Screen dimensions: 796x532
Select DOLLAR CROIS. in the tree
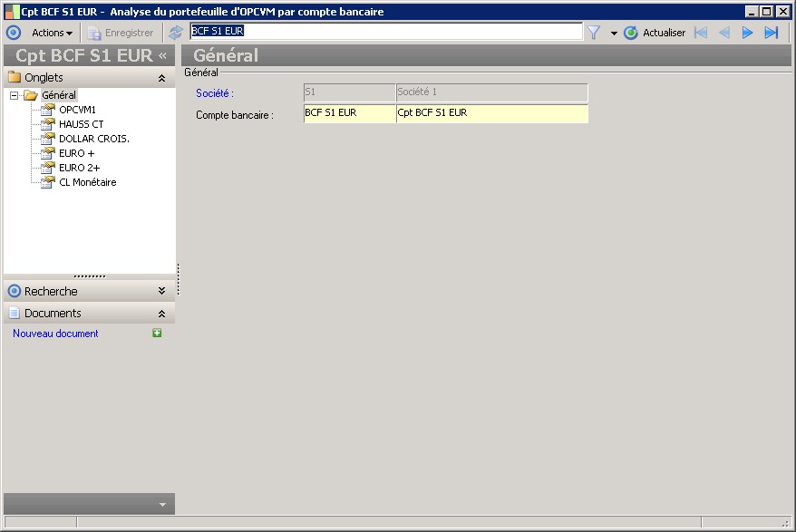coord(94,139)
